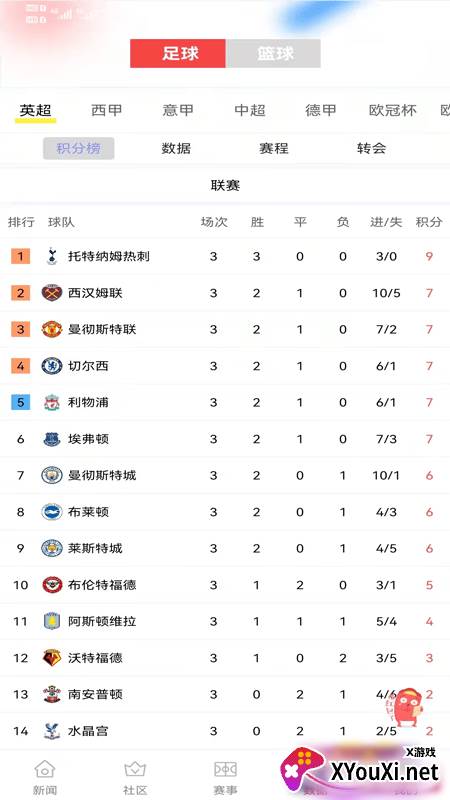Select the Manchester City crest
450x800 pixels.
[52, 476]
